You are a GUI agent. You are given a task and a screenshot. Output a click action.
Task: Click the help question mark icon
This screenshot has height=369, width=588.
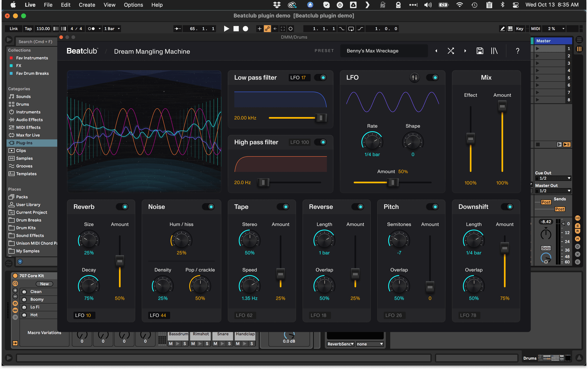pyautogui.click(x=517, y=51)
